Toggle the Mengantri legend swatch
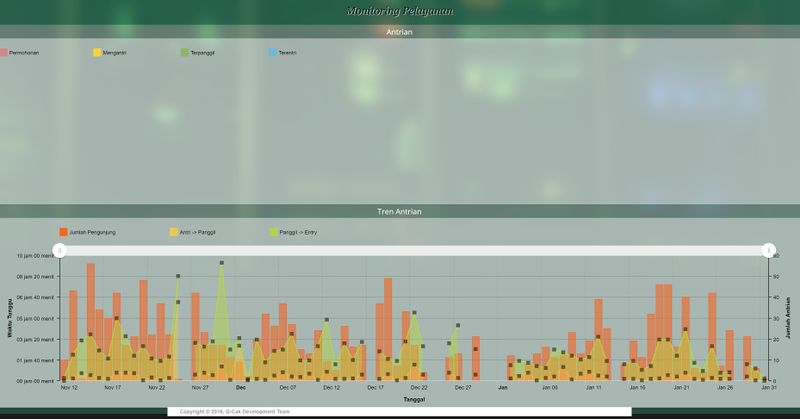The image size is (800, 419). (x=97, y=53)
